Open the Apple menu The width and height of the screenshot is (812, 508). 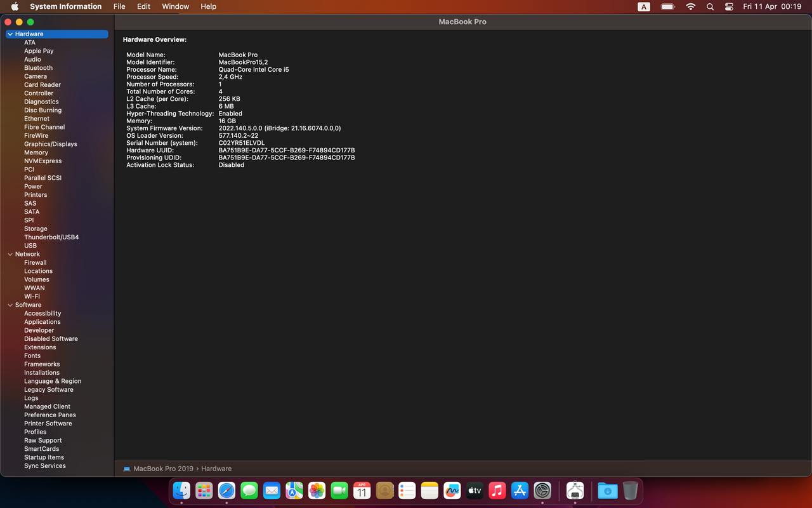point(15,6)
